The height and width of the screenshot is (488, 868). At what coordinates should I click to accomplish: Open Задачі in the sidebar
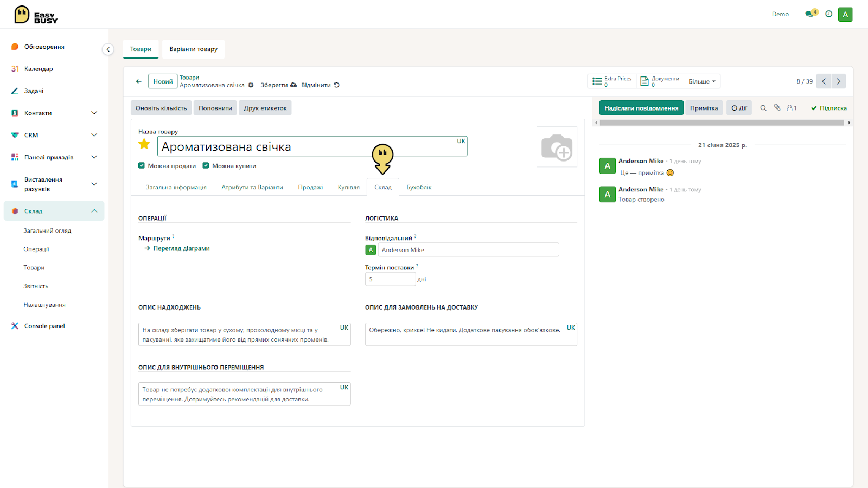[34, 91]
